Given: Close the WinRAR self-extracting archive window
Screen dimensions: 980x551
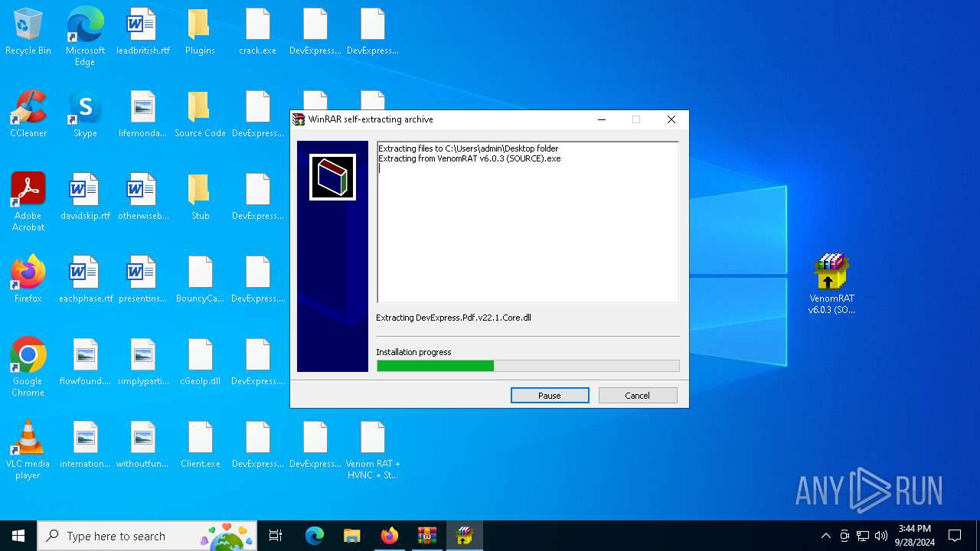Looking at the screenshot, I should pyautogui.click(x=671, y=119).
